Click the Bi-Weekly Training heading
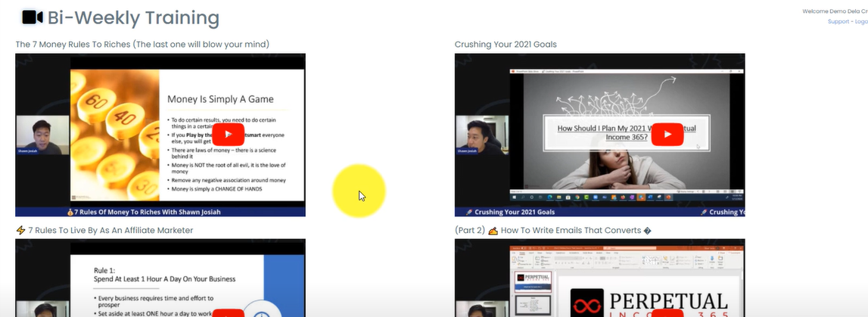Screen dimensions: 868x317 click(x=133, y=17)
